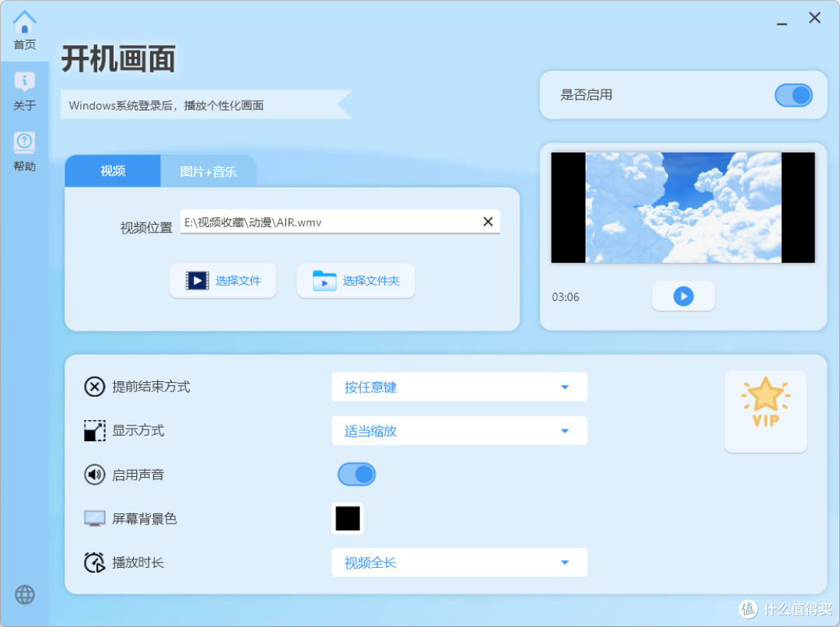This screenshot has width=840, height=627.
Task: Click the 提前结束方式 label
Action: tap(151, 387)
